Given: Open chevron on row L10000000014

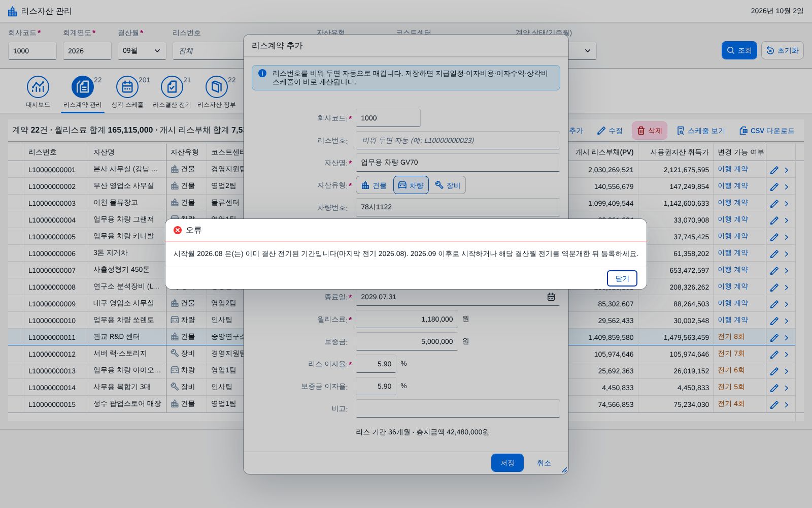Looking at the screenshot, I should point(787,388).
